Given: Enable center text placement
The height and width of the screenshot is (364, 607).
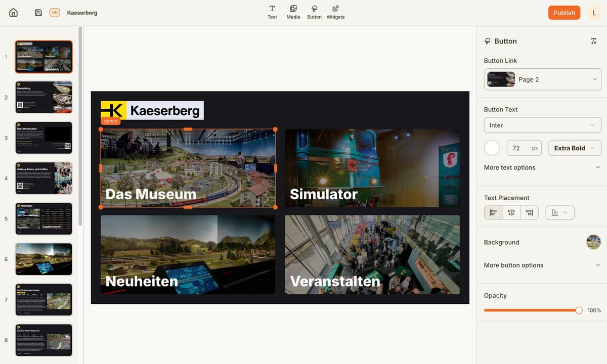Looking at the screenshot, I should click(511, 212).
